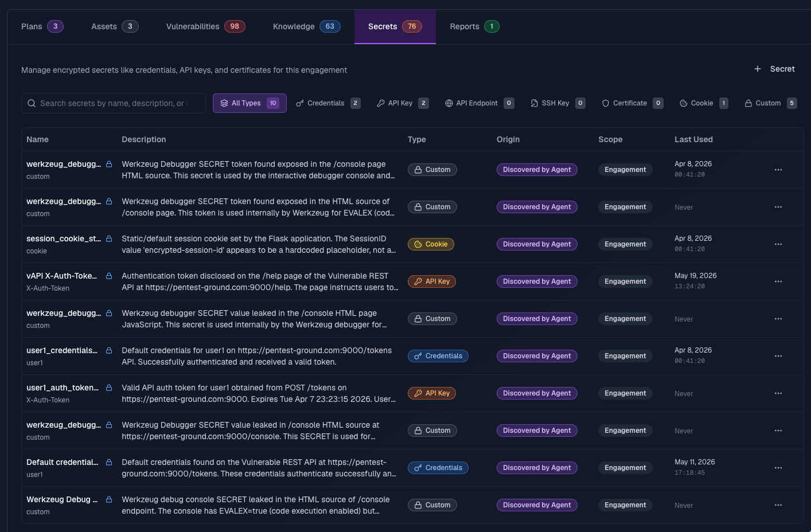The height and width of the screenshot is (532, 811).
Task: Click the API Key badge in user1_auth_token row
Action: click(x=432, y=393)
